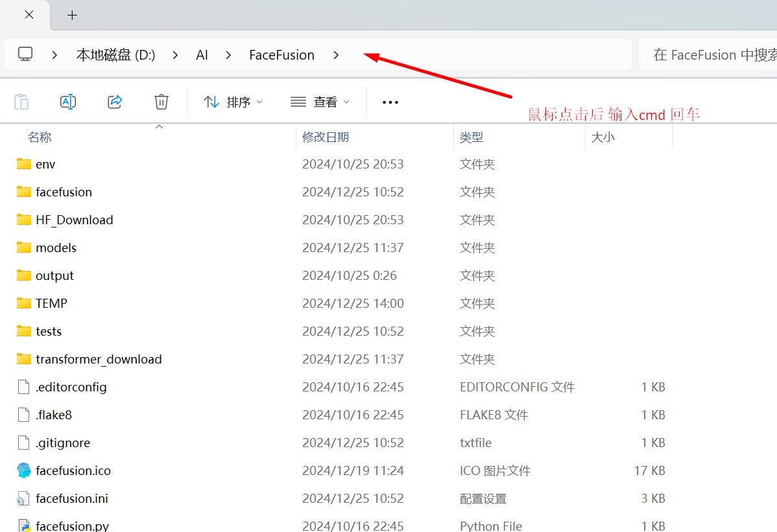Click the 本地磁盘 (D:) breadcrumb
The height and width of the screenshot is (532, 777).
116,55
